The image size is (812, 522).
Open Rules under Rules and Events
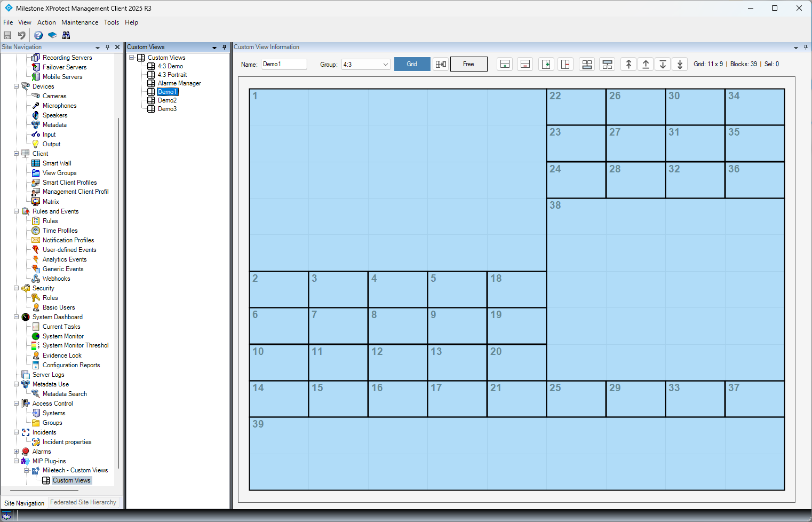coord(50,221)
